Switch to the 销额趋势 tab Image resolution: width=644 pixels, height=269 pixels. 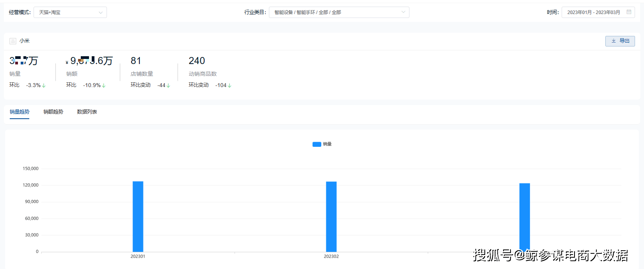click(x=53, y=112)
